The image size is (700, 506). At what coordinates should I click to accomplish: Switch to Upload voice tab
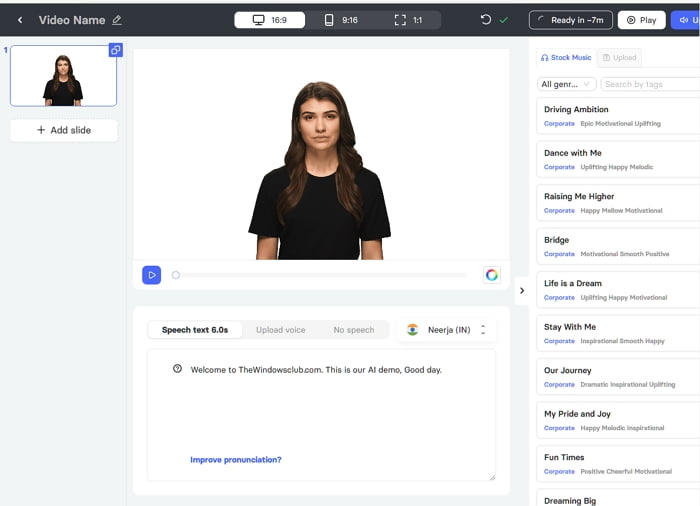click(x=281, y=330)
